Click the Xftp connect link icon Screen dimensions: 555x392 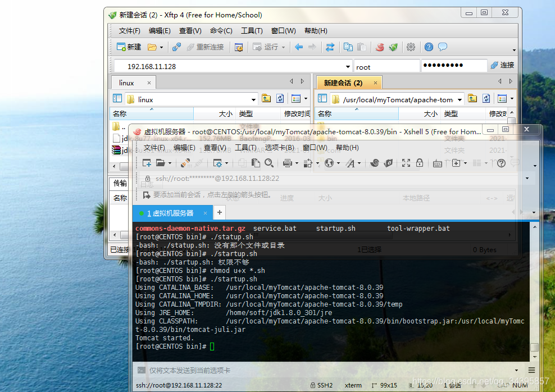[176, 47]
